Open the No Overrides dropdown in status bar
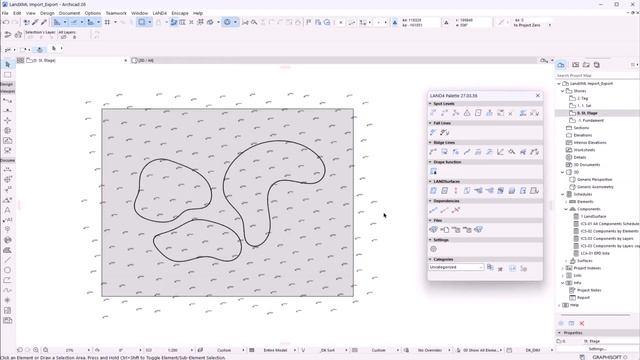The image size is (640, 360). pos(430,350)
